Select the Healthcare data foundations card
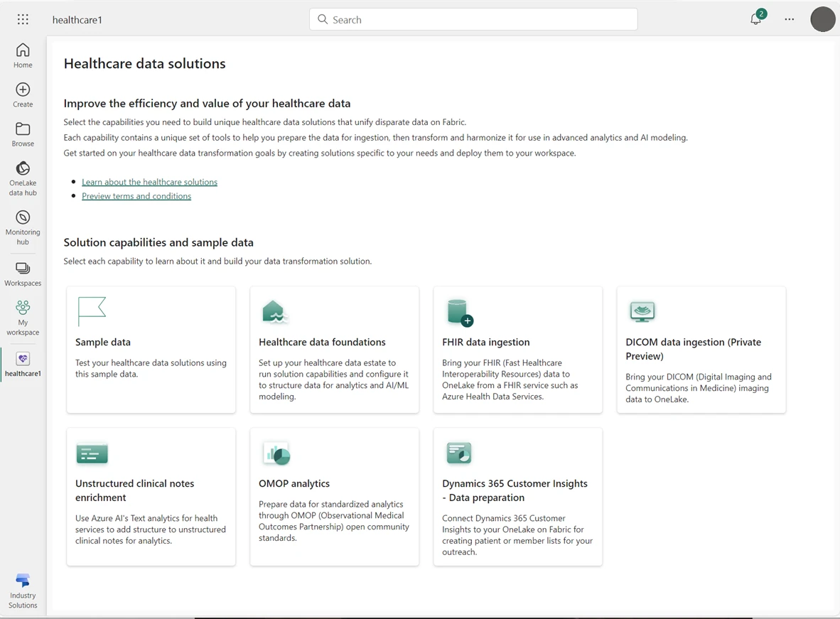Screen dimensions: 840x619 [334, 350]
